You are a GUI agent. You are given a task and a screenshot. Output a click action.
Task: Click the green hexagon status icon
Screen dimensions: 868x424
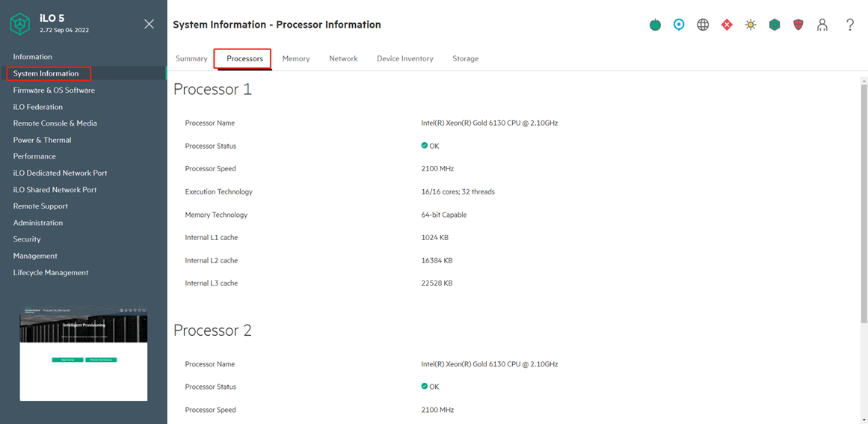[x=775, y=25]
